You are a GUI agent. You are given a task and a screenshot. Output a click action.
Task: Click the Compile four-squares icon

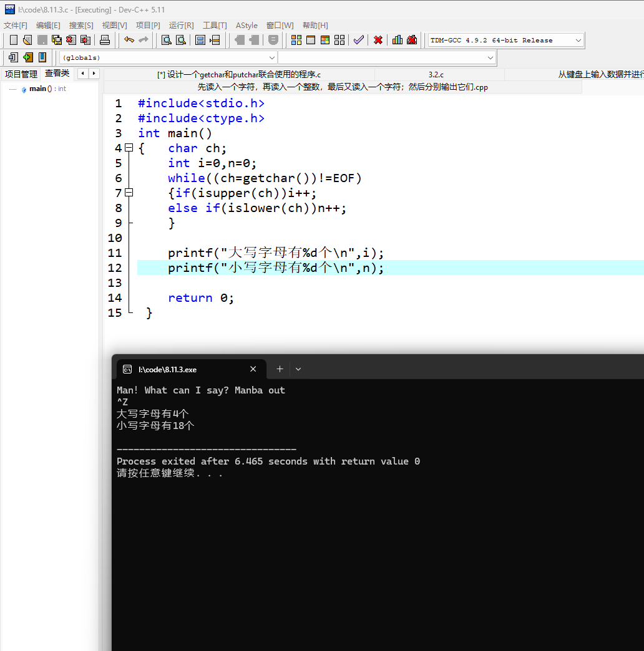[296, 40]
